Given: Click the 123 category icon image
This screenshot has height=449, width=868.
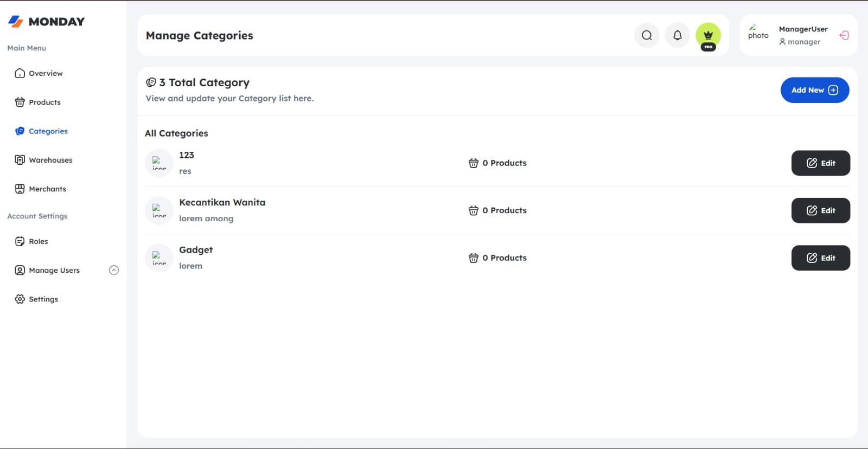Looking at the screenshot, I should click(x=159, y=163).
